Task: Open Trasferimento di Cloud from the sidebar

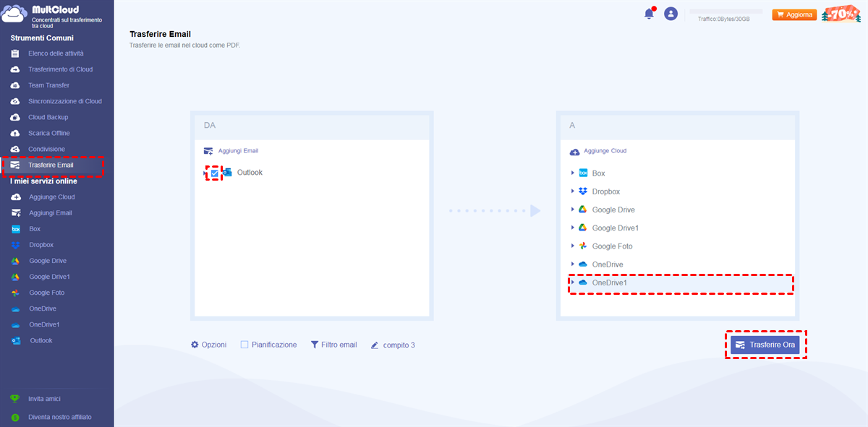Action: point(60,69)
